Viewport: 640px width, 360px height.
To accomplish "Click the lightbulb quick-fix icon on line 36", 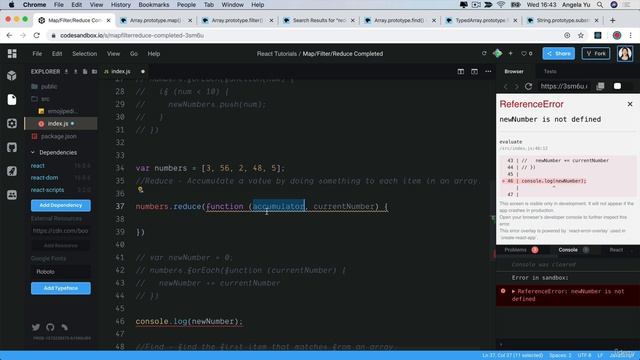I will 140,189.
